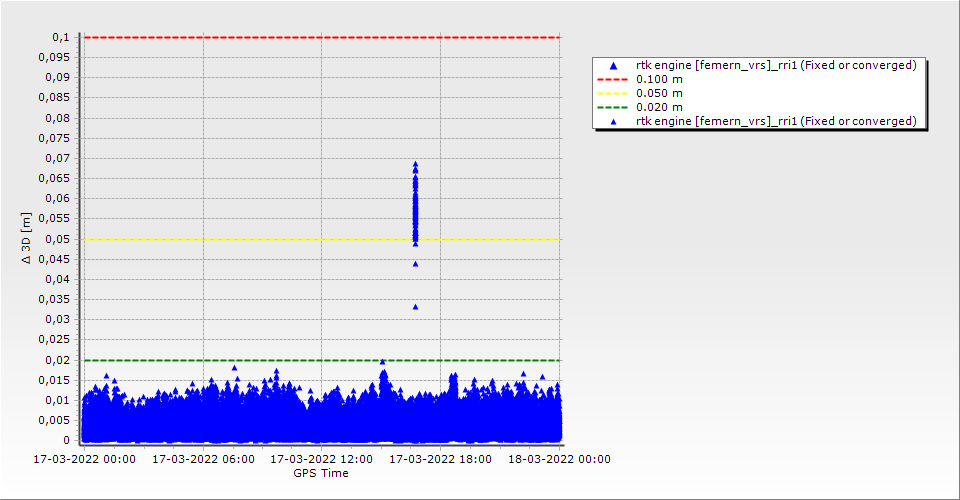Click the small blue triangle in last legend entry

(613, 121)
